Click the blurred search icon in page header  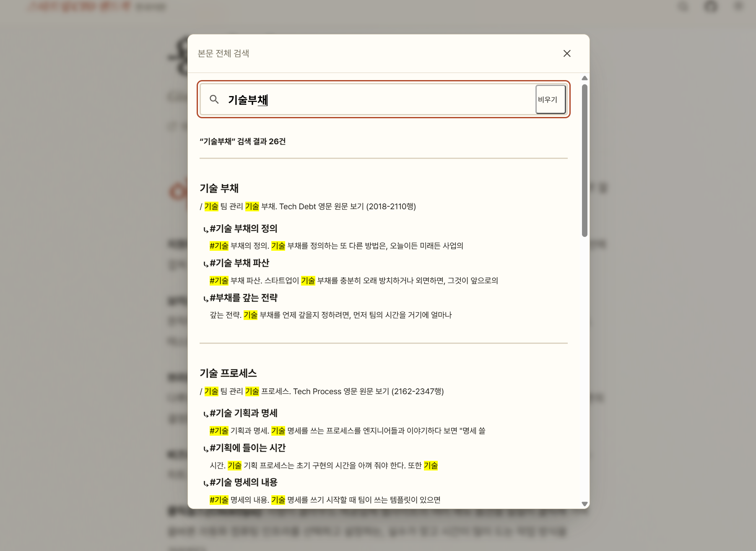[683, 7]
